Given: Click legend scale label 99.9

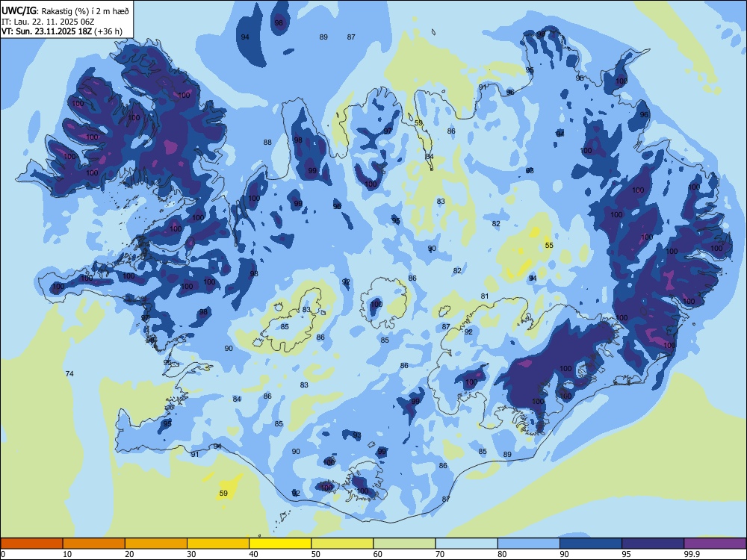Looking at the screenshot, I should click(692, 554).
